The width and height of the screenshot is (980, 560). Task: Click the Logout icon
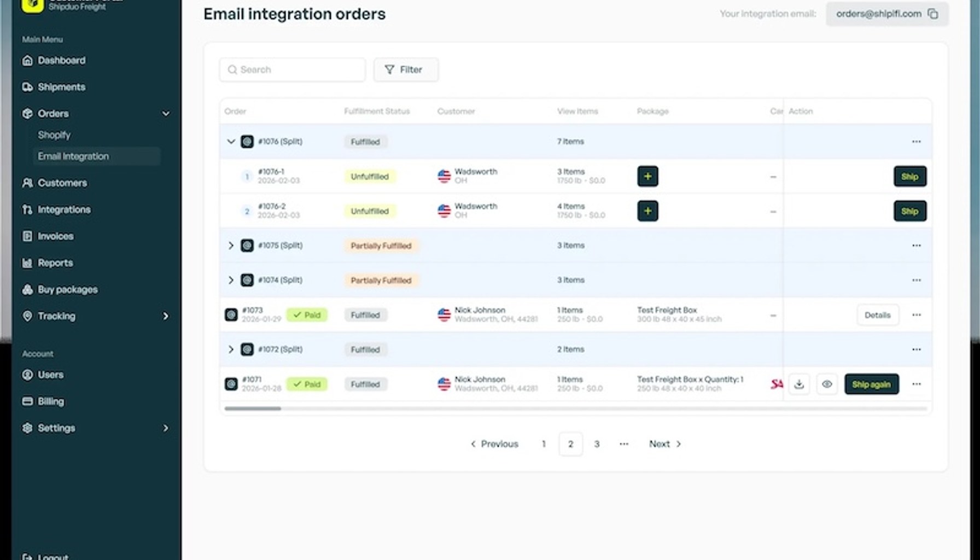coord(27,557)
